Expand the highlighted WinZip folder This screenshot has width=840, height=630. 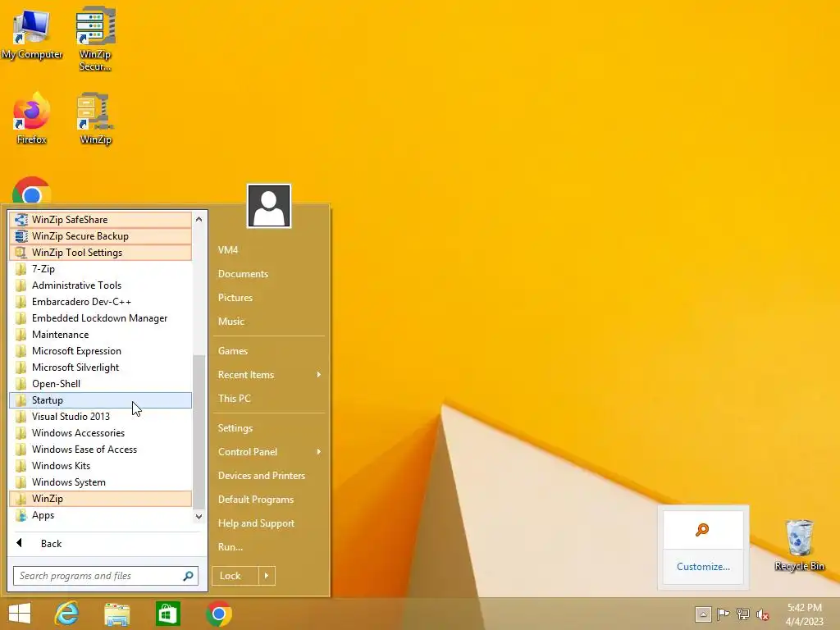click(x=100, y=499)
